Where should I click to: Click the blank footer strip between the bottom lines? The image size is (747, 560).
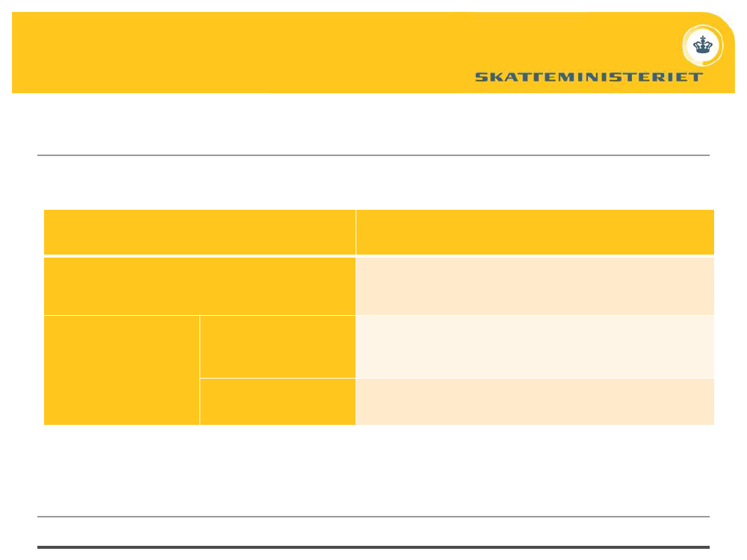[373, 532]
